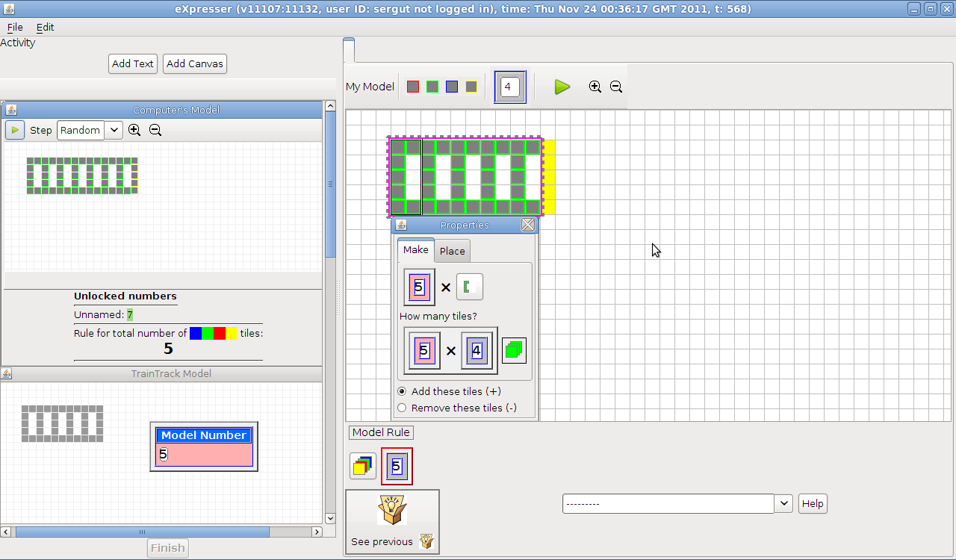956x560 pixels.
Task: Select the red tile color swatch
Action: click(x=412, y=87)
